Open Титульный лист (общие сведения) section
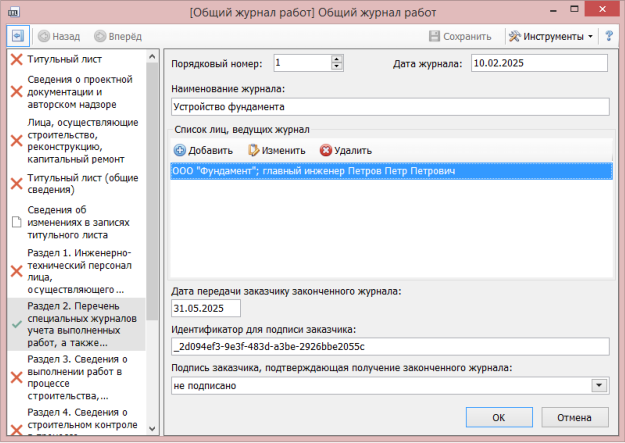This screenshot has height=443, width=625. tap(76, 184)
